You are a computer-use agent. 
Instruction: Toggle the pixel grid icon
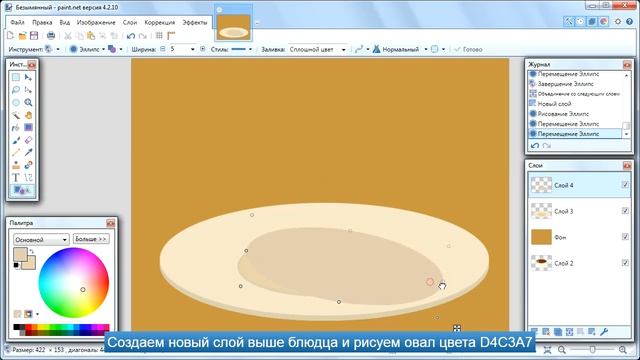click(x=159, y=36)
